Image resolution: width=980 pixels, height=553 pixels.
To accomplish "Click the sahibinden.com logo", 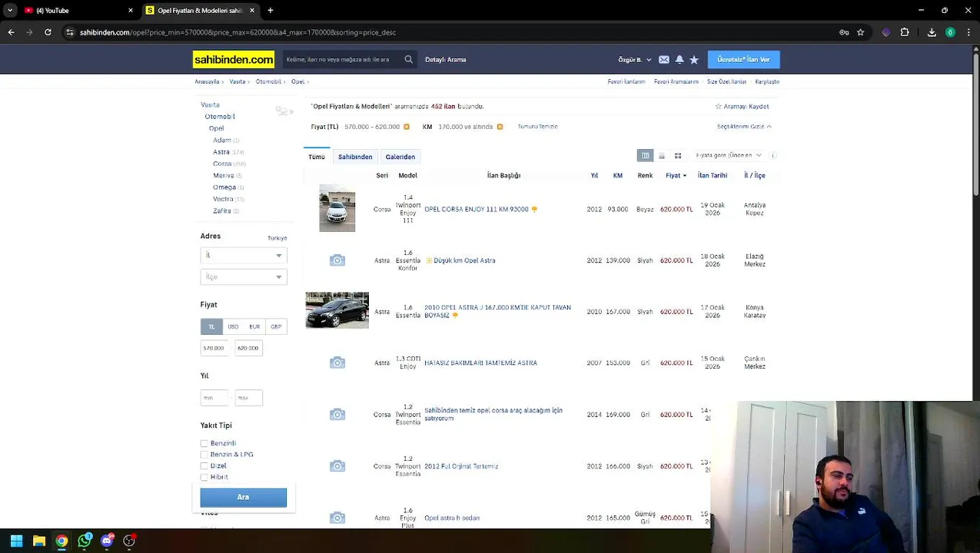I will [x=234, y=59].
